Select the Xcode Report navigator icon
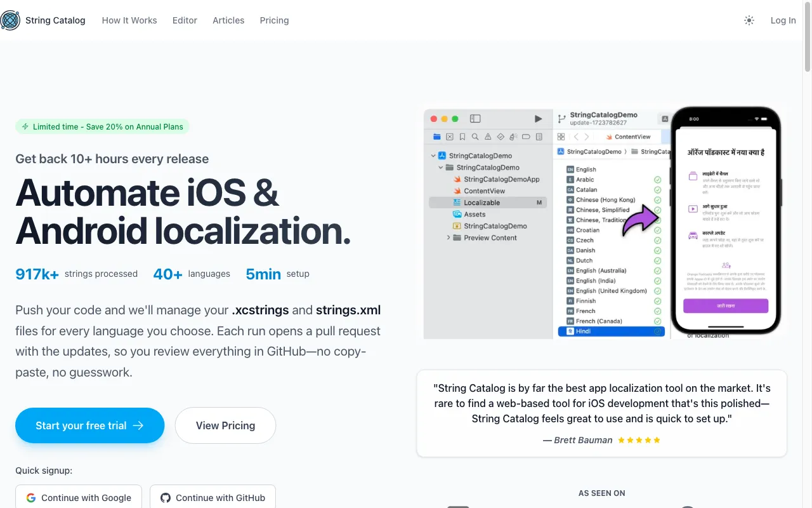This screenshot has height=508, width=812. (x=539, y=137)
